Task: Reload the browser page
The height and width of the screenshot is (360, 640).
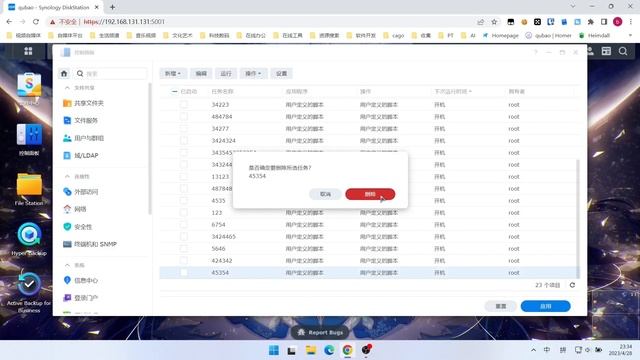Action: pos(36,22)
